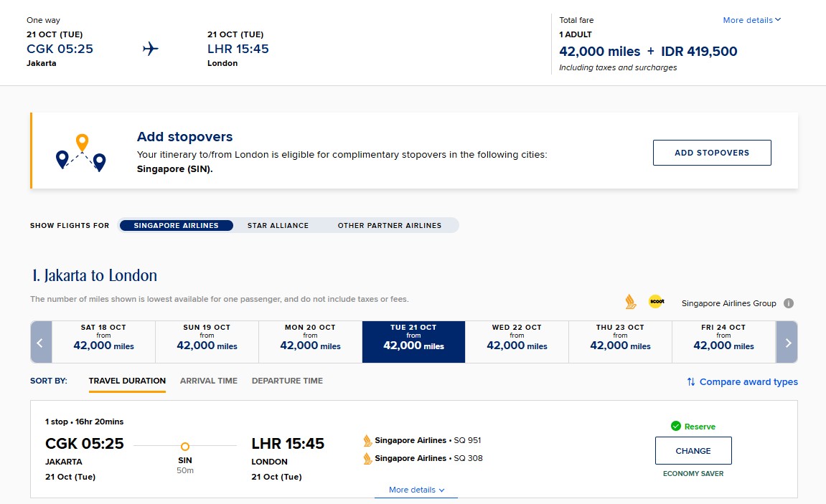Click the Add Stopovers button
The image size is (826, 504).
[x=711, y=153]
